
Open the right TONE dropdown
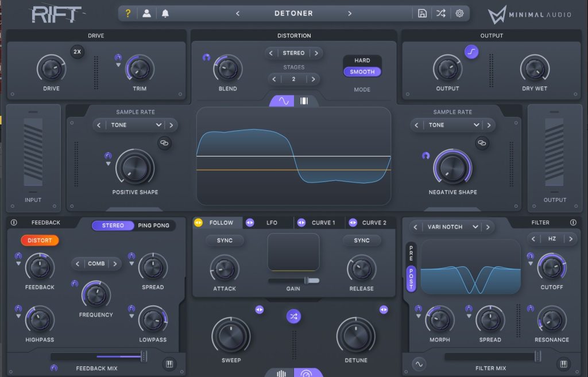[x=454, y=125]
